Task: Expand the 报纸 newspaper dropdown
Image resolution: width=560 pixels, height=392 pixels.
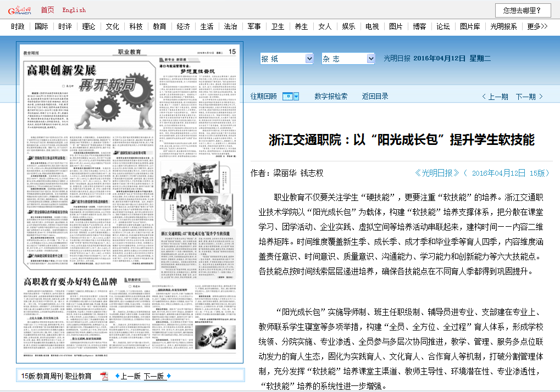Action: tap(286, 59)
